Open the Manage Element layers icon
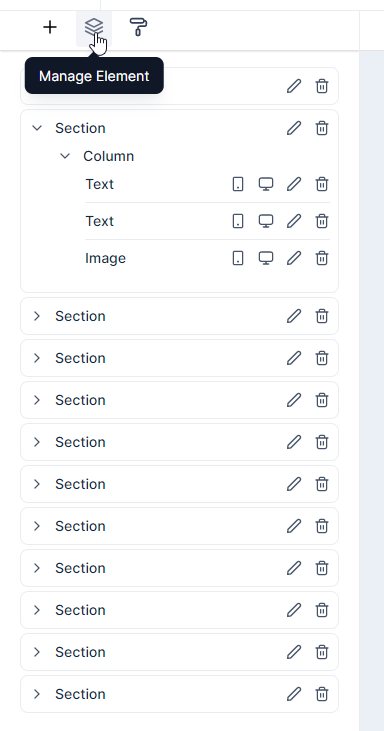384x731 pixels. click(x=94, y=28)
